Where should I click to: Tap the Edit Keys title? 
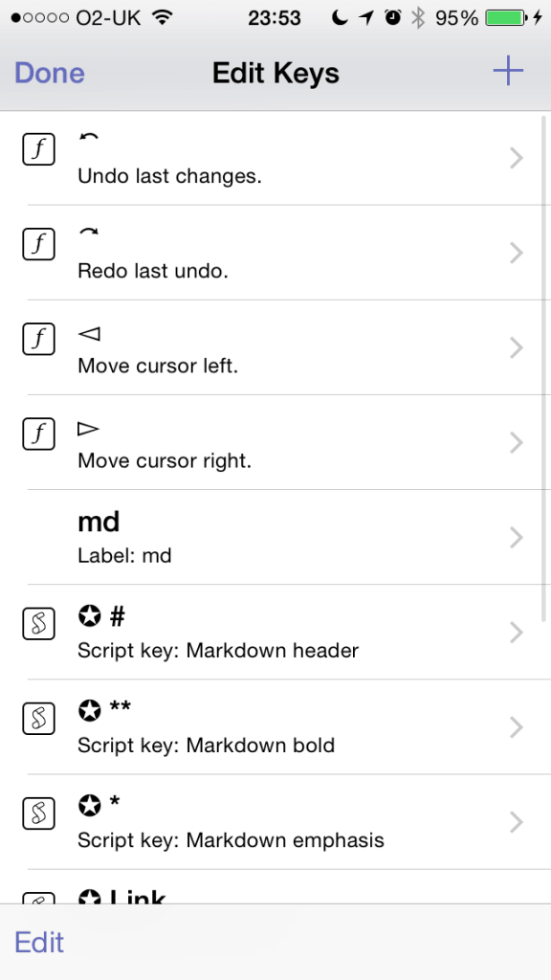275,73
